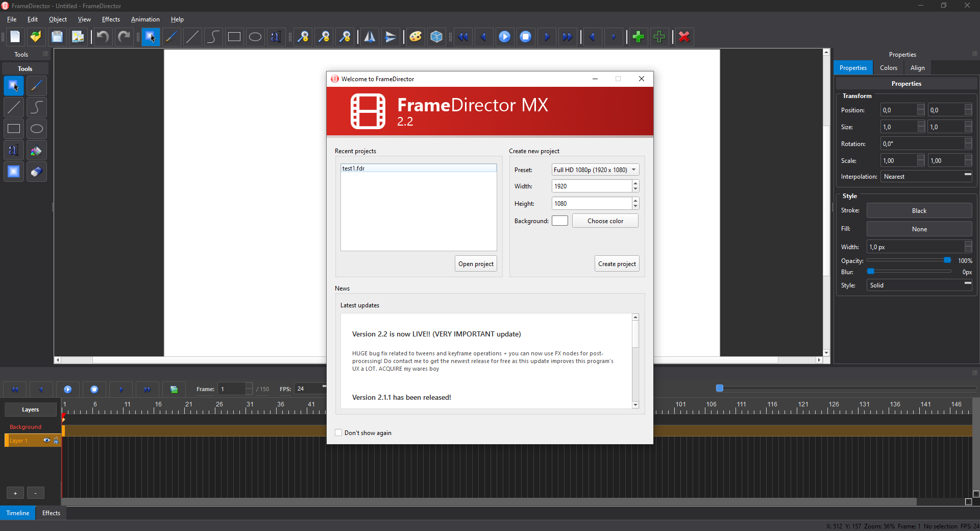Click the Stop button in the timeline controls

[94, 389]
